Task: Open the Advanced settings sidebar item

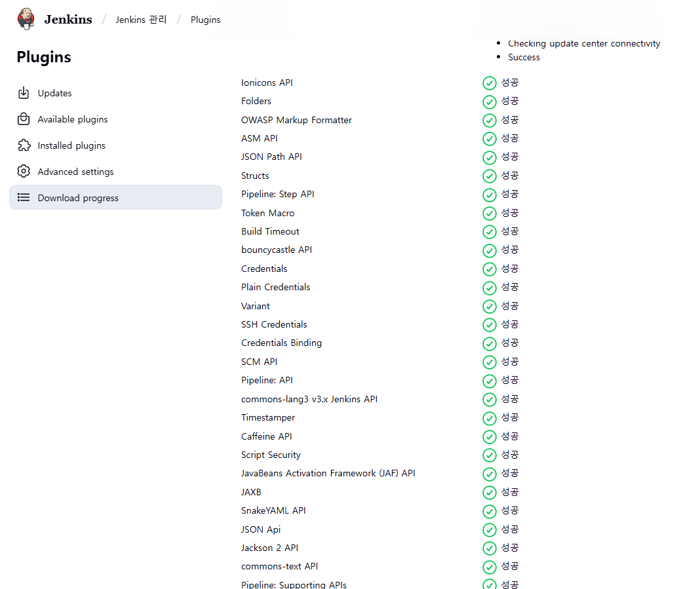Action: (x=115, y=172)
